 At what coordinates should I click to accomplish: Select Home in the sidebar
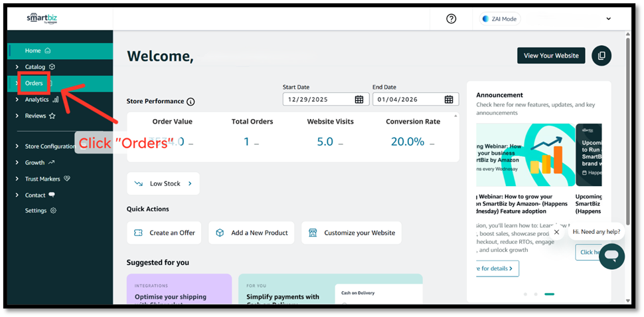coord(33,51)
